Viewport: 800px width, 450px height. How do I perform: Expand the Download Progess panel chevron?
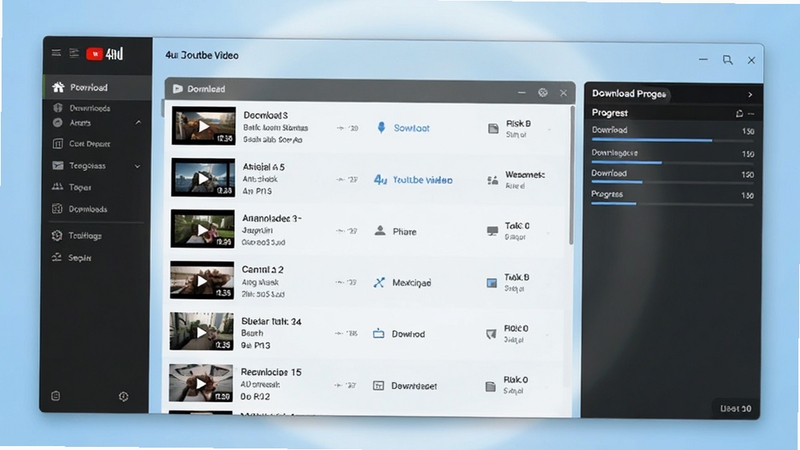tap(750, 95)
